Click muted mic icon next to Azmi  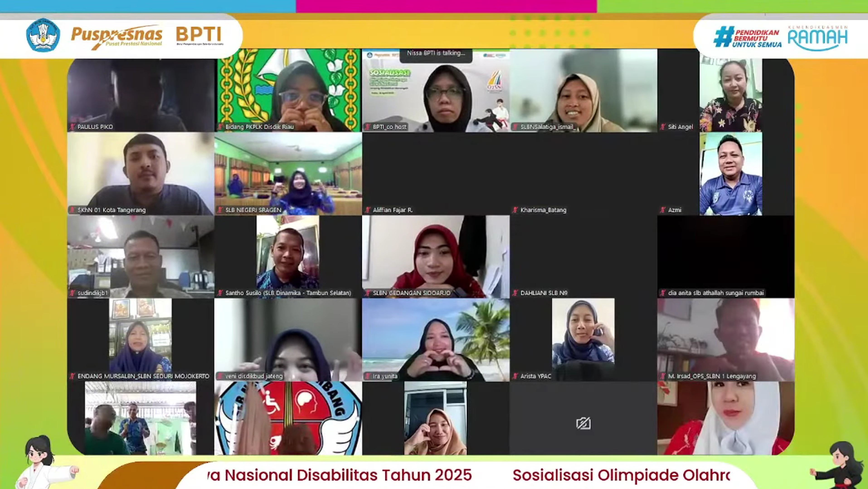coord(663,210)
